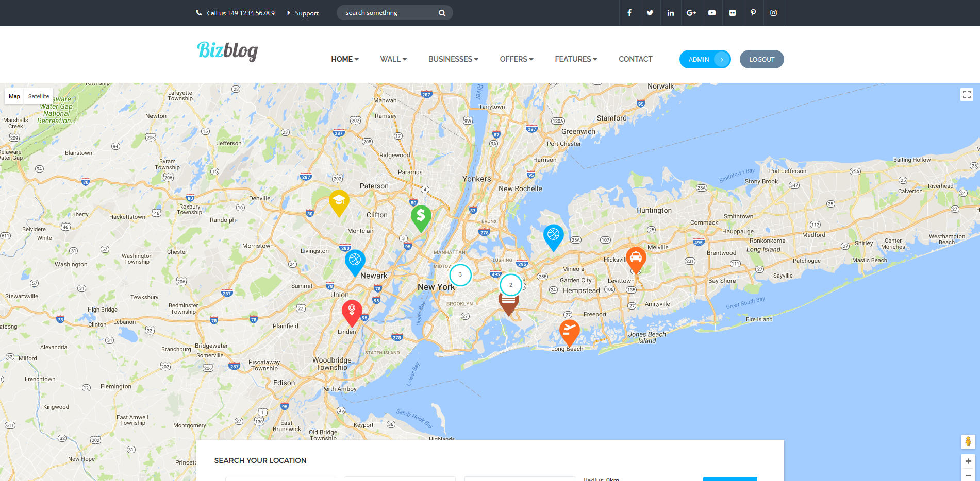Activate the Street View pegman control
Image resolution: width=980 pixels, height=481 pixels.
pos(967,442)
